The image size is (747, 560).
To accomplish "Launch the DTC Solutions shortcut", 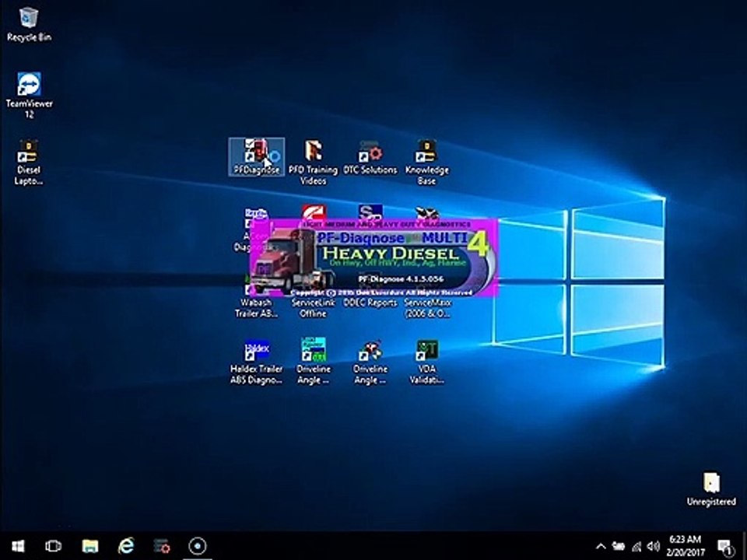I will 370,157.
